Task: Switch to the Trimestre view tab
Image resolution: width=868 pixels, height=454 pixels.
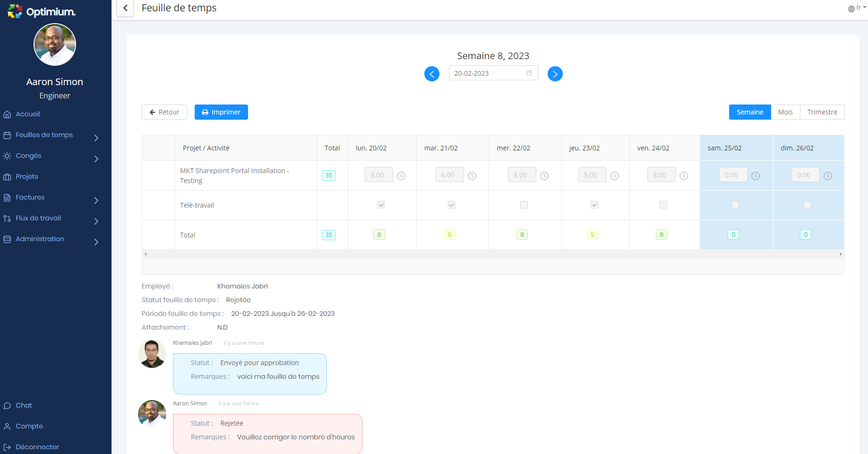Action: [x=822, y=112]
